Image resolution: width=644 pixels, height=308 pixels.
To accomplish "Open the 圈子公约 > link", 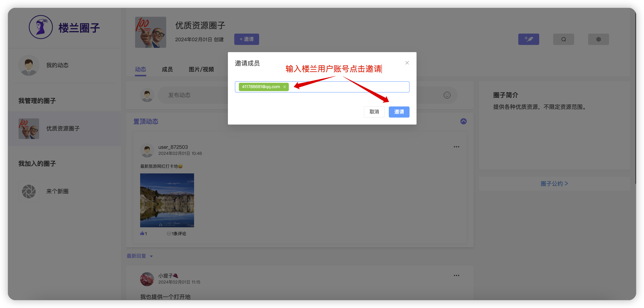I will coord(554,184).
